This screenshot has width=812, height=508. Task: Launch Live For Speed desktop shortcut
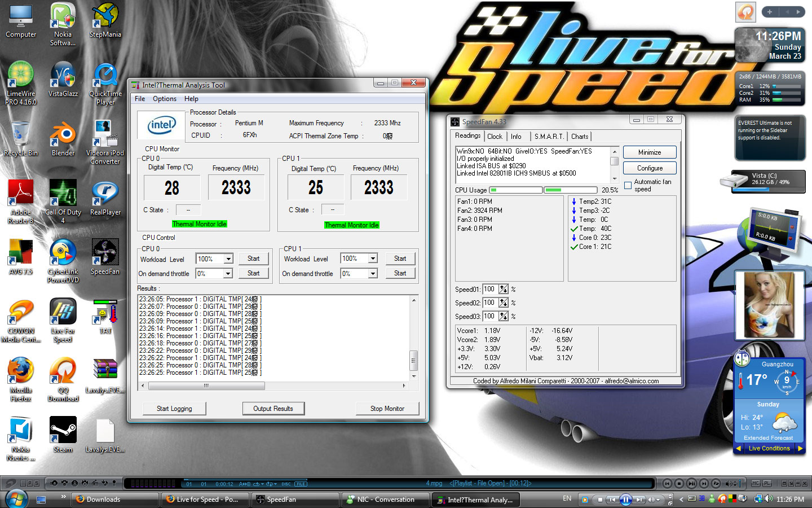point(63,321)
